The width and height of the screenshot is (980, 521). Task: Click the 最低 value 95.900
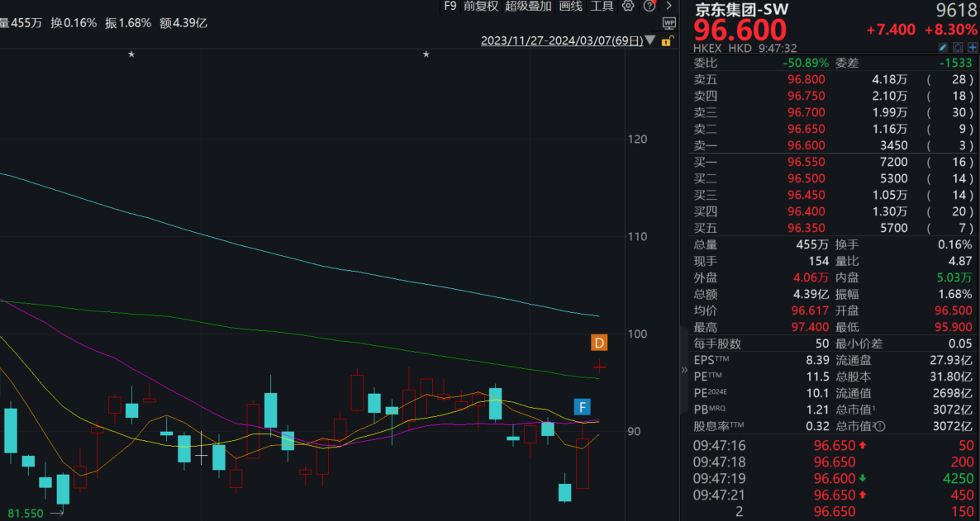[953, 327]
